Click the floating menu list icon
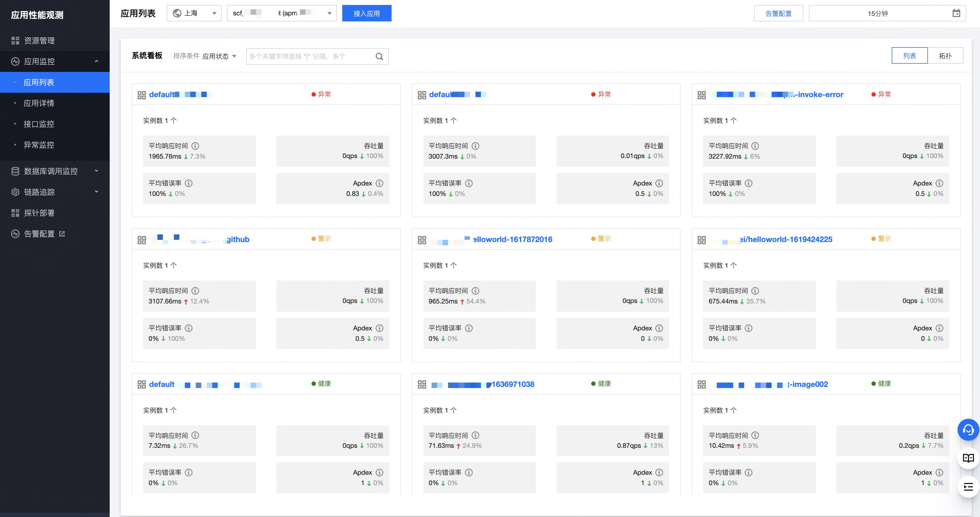This screenshot has width=980, height=517. [968, 487]
